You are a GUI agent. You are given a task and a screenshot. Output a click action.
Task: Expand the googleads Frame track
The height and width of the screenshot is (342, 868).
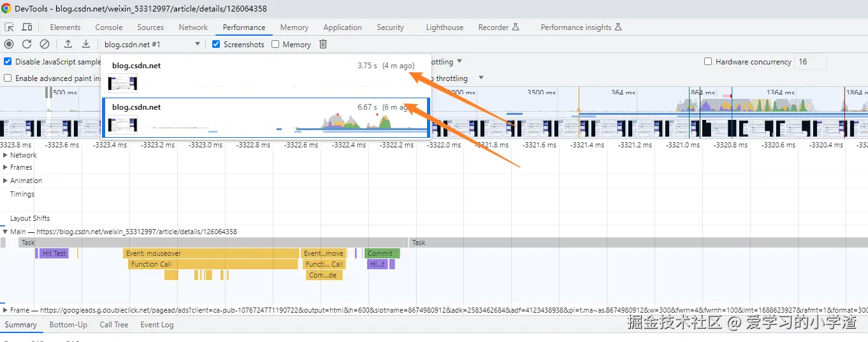(x=5, y=310)
